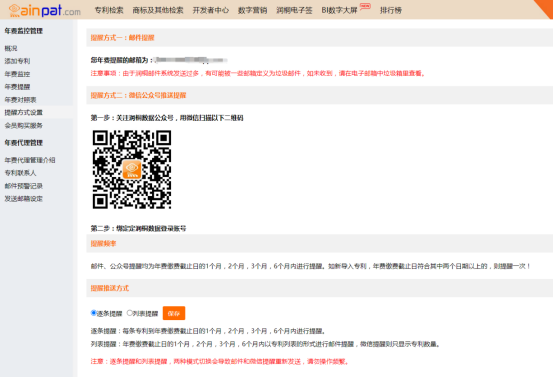Click the orange logo inside the QR code
The image size is (553, 377).
point(132,169)
